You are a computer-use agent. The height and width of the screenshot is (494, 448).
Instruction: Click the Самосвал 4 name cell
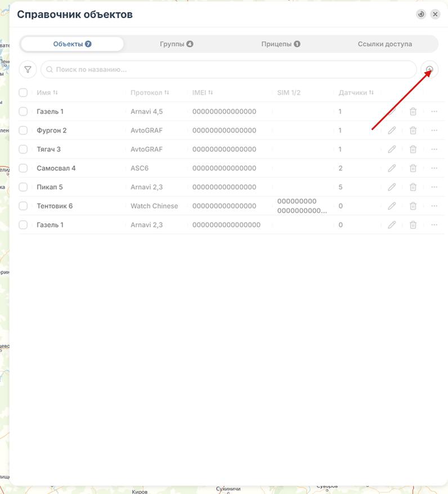pos(56,168)
